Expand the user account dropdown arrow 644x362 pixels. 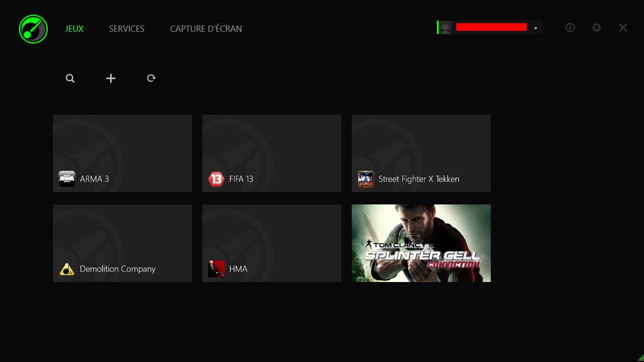pos(536,28)
